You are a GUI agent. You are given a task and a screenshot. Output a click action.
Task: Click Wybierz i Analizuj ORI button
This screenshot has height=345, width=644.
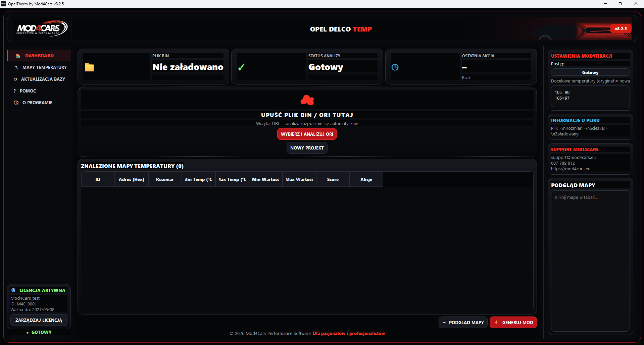pyautogui.click(x=307, y=134)
